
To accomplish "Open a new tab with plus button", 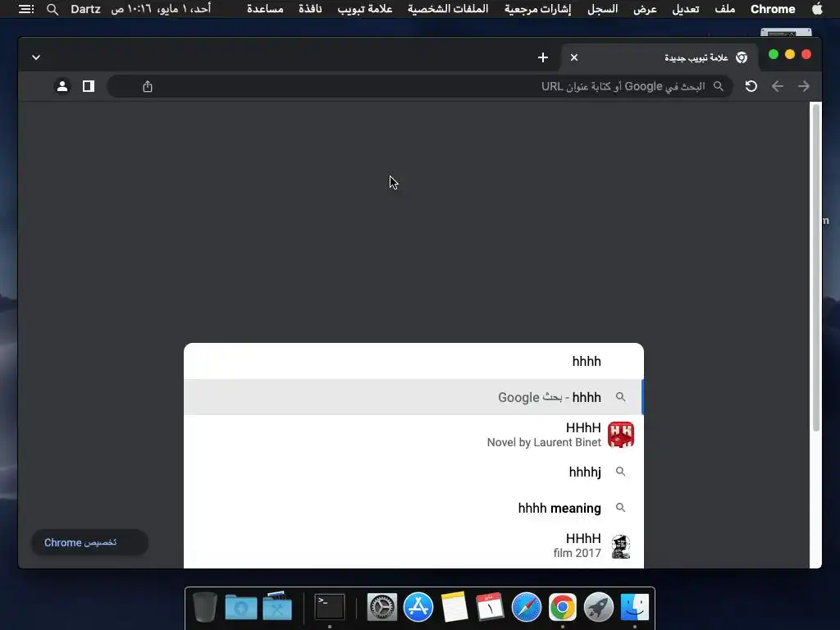I will pyautogui.click(x=543, y=57).
